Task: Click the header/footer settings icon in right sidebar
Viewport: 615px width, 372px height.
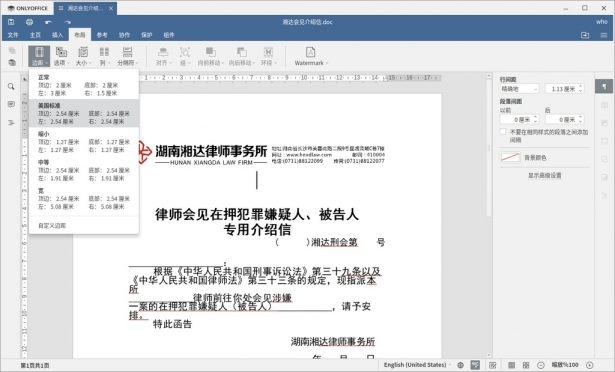Action: tap(604, 141)
